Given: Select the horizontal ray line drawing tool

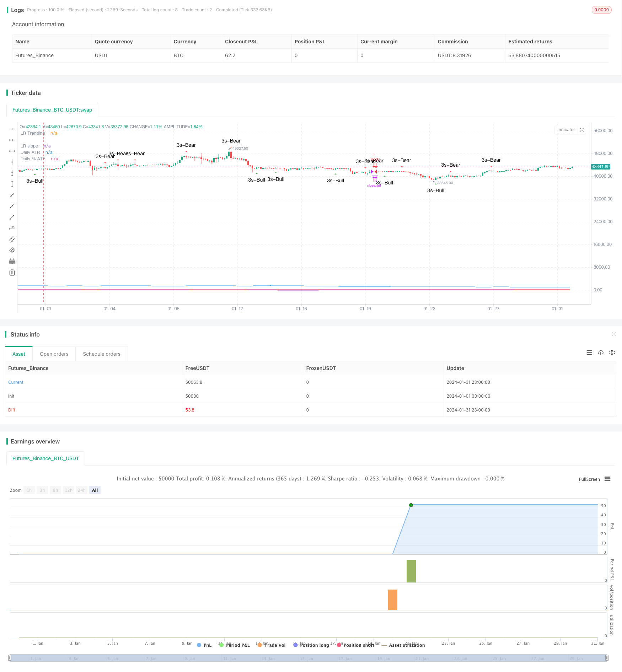Looking at the screenshot, I should click(x=12, y=140).
